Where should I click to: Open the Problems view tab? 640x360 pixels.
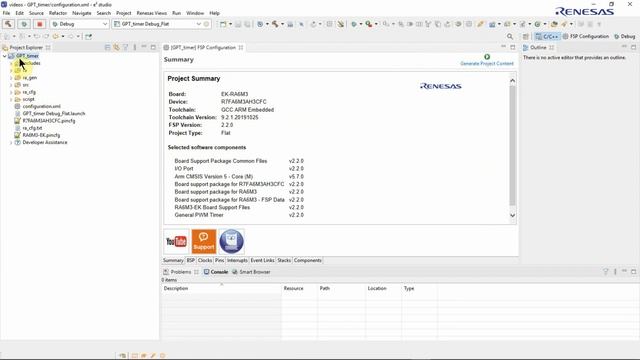pyautogui.click(x=180, y=272)
